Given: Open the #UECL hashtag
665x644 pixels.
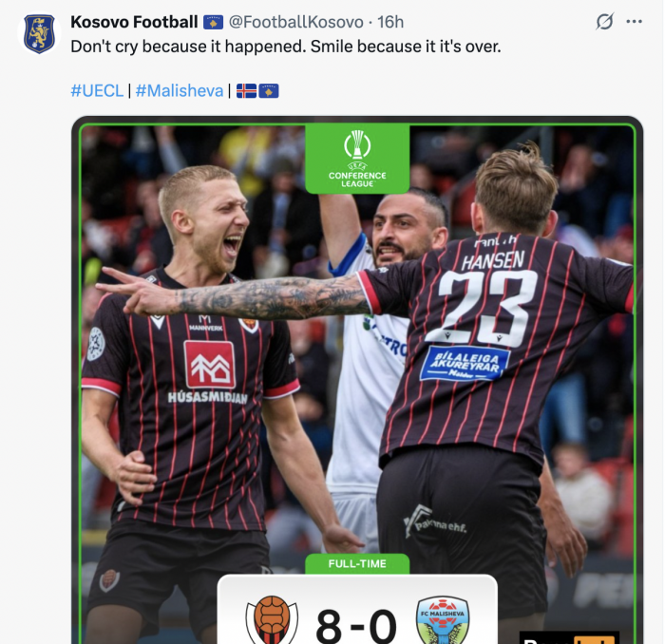Looking at the screenshot, I should coord(97,91).
